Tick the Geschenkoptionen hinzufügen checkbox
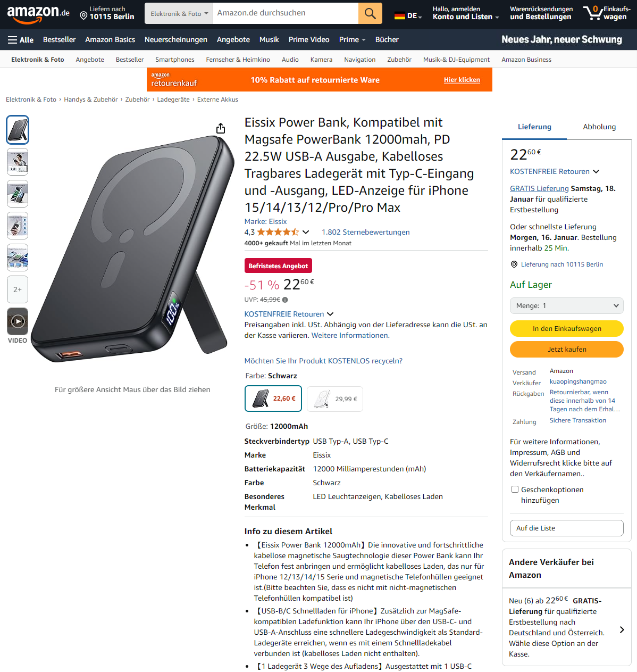Image resolution: width=637 pixels, height=672 pixels. 515,490
